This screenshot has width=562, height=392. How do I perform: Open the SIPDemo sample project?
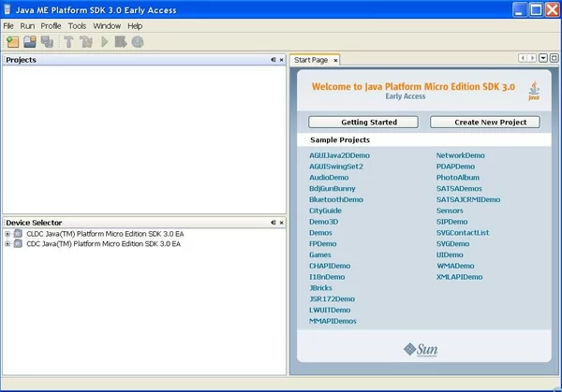pos(451,222)
